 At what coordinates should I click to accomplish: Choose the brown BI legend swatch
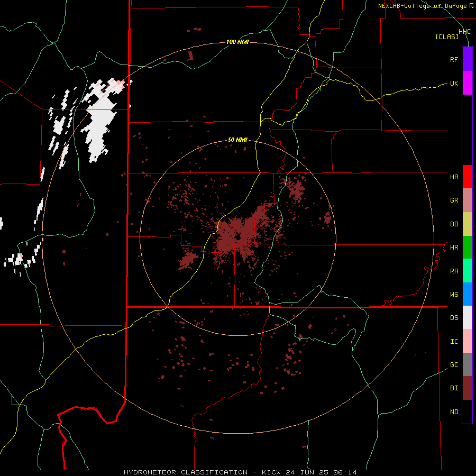(x=467, y=388)
